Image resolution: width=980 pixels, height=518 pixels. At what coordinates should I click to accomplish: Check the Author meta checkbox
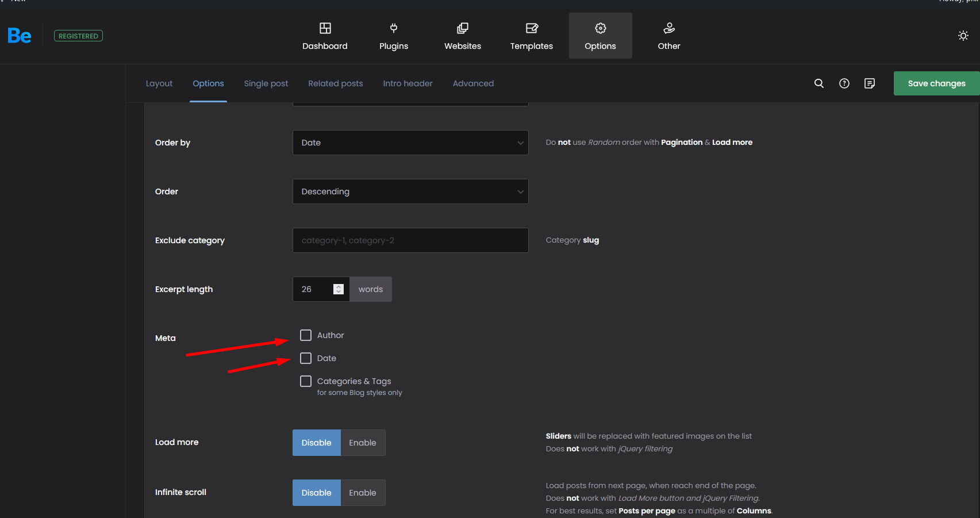tap(306, 335)
